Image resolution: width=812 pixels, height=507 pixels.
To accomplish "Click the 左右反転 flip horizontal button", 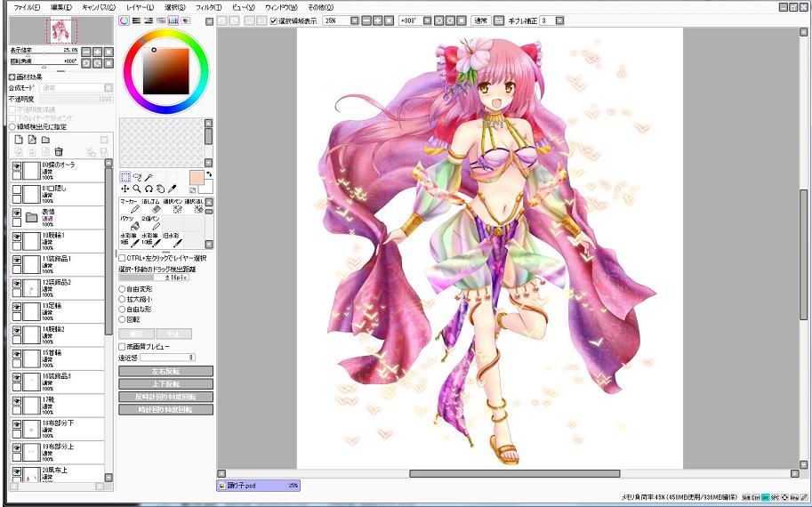I will coord(165,371).
